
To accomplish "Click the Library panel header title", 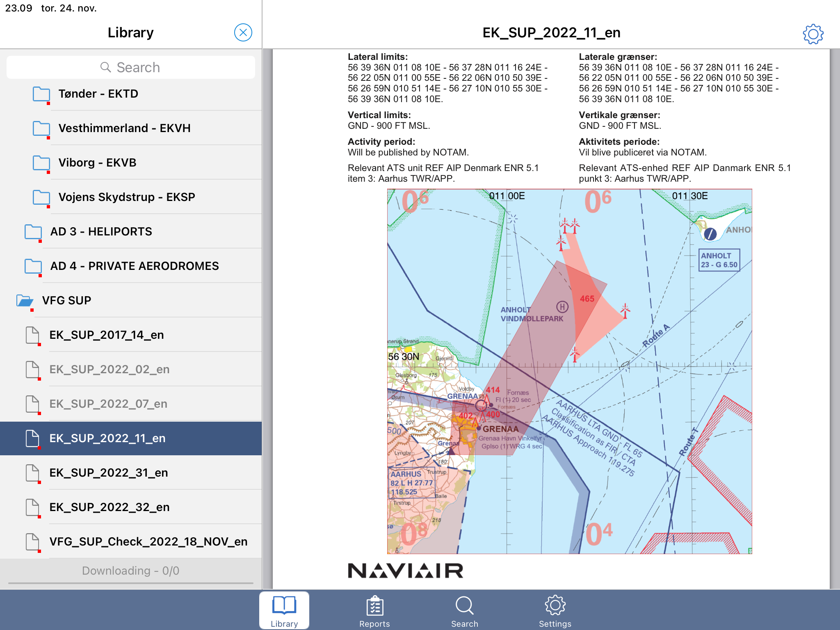I will tap(130, 32).
